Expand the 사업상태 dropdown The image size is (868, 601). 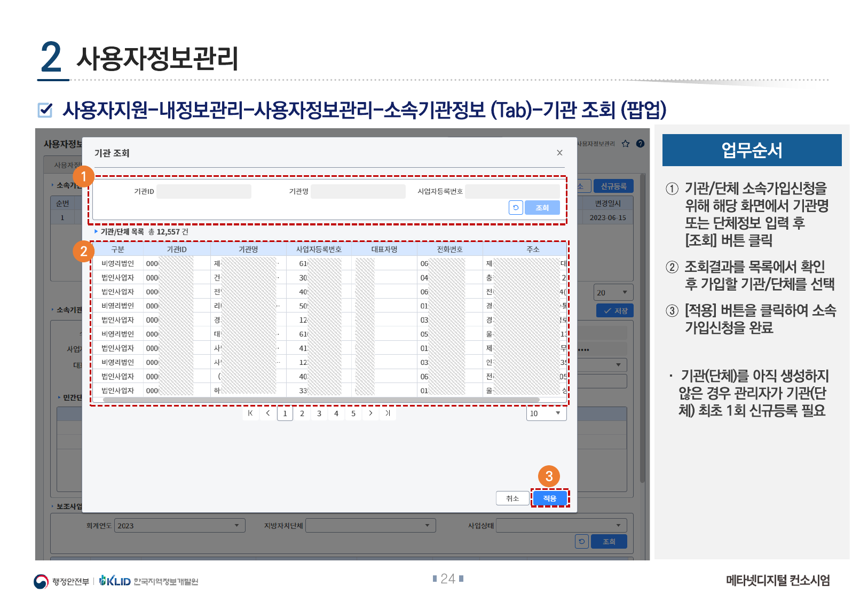(561, 526)
